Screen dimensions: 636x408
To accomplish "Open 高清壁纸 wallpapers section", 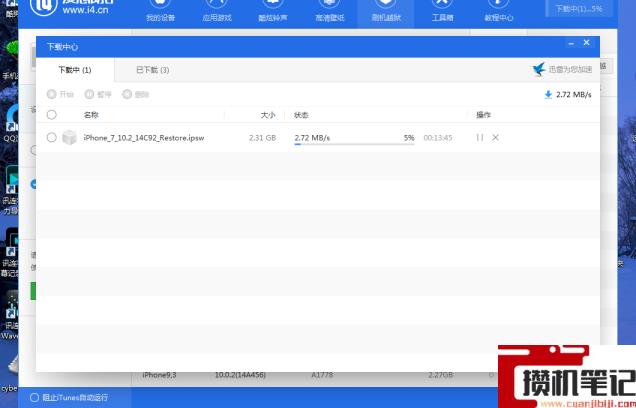I will click(x=329, y=11).
